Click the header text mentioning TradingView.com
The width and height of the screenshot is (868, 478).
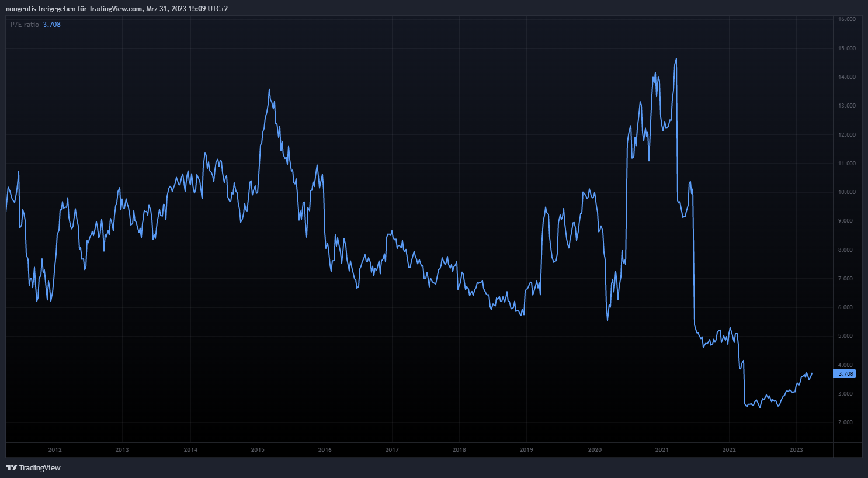tap(117, 9)
